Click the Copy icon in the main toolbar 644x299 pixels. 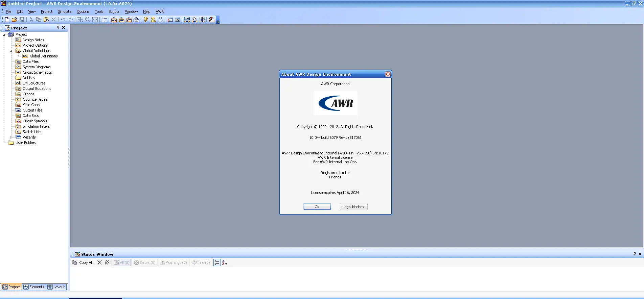(39, 20)
